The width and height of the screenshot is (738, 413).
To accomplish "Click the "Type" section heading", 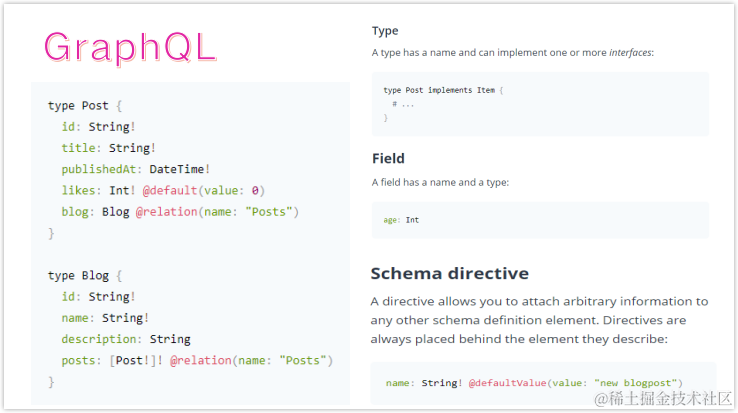I will tap(385, 31).
